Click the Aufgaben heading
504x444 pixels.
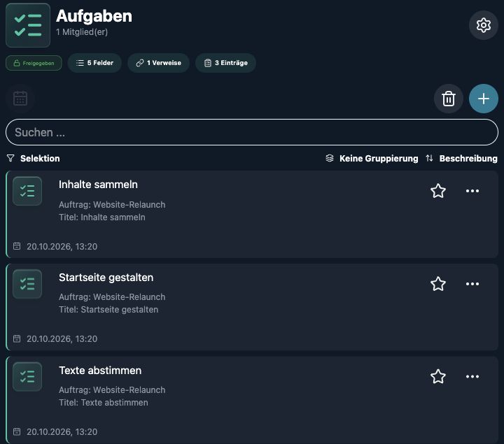click(x=94, y=16)
